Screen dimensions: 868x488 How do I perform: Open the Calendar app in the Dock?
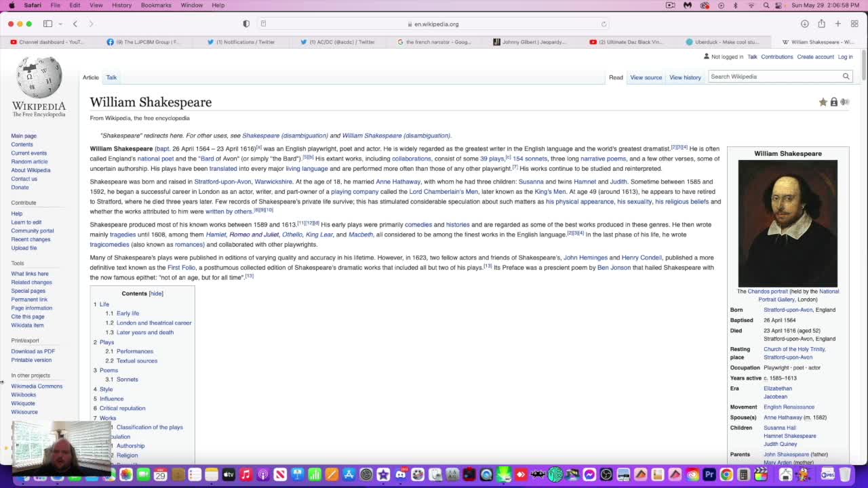(160, 474)
